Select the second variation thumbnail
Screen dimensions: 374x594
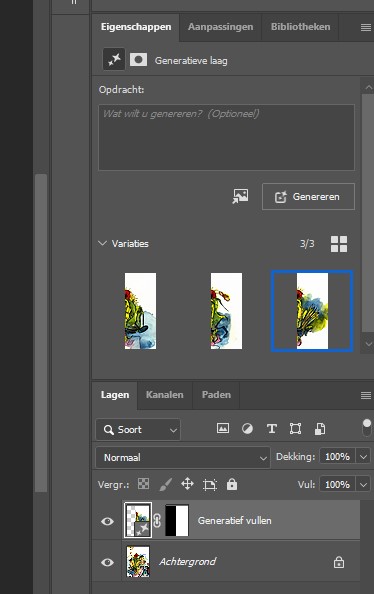click(x=226, y=311)
